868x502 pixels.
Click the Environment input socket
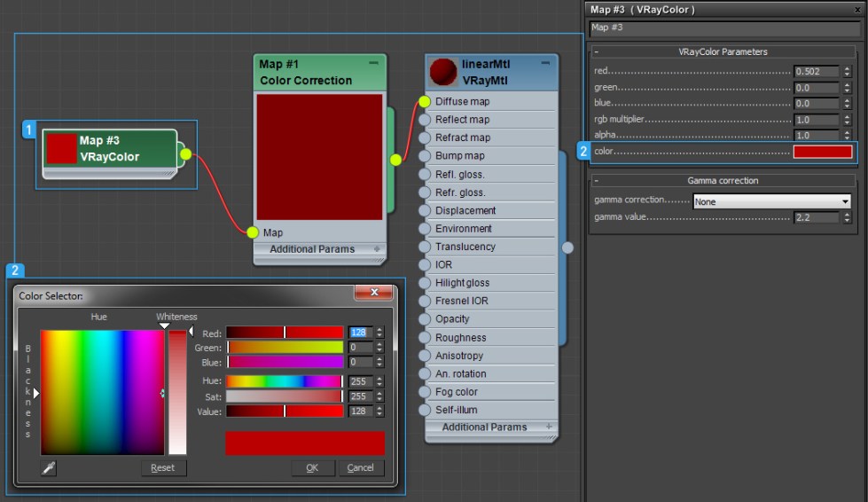425,229
